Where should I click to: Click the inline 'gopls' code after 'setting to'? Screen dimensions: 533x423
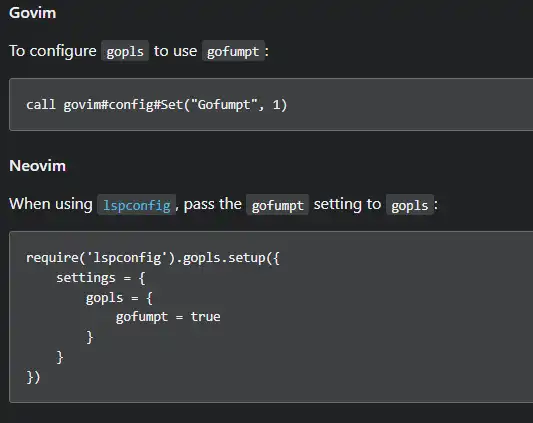(410, 205)
